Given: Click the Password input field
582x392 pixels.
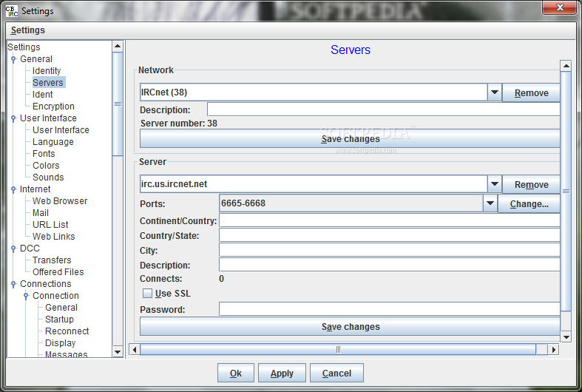Looking at the screenshot, I should click(390, 309).
